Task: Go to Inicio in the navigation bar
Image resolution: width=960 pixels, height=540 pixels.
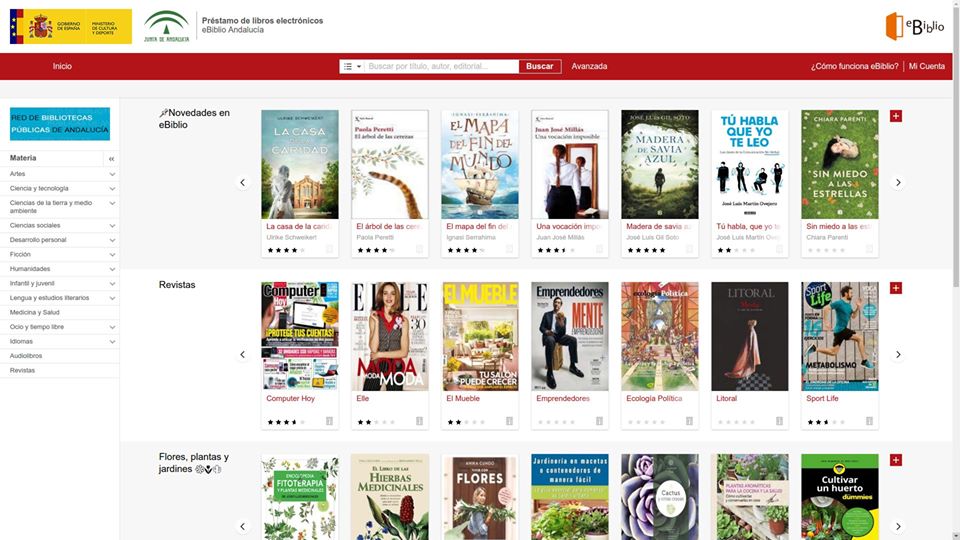Action: tap(62, 67)
